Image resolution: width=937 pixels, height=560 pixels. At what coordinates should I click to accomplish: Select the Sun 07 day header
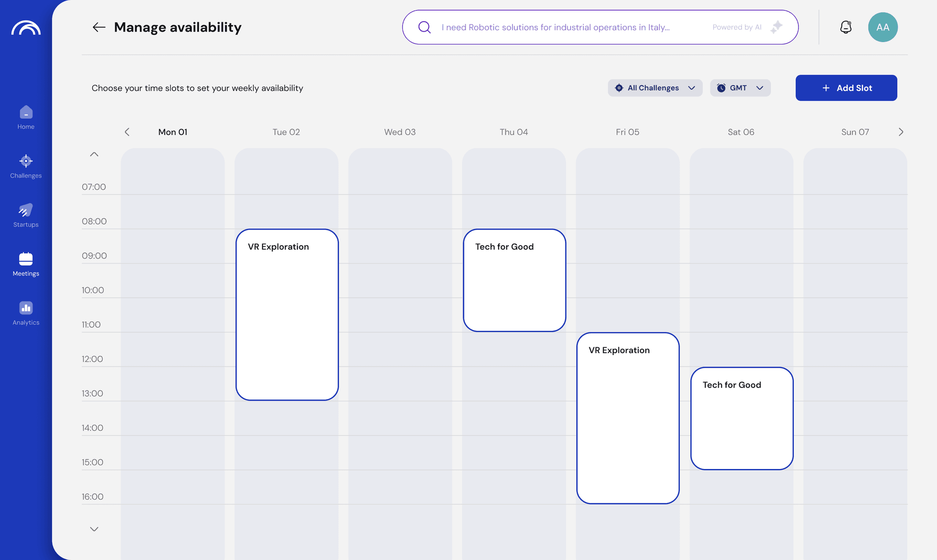(x=855, y=132)
